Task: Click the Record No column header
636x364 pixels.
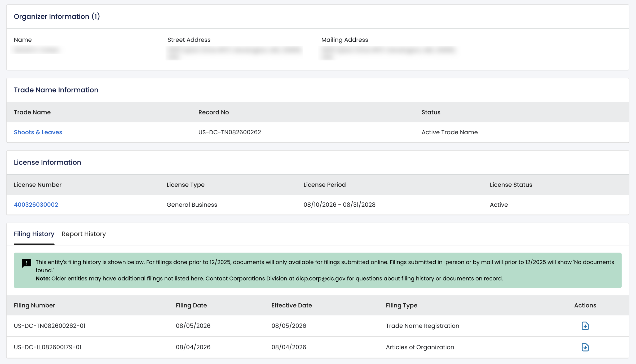Action: [x=214, y=112]
